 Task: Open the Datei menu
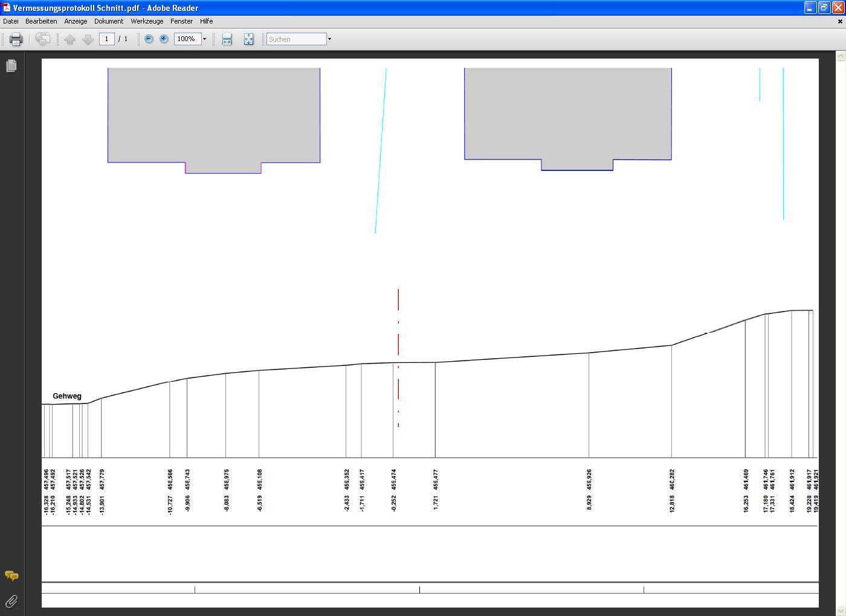[x=11, y=21]
